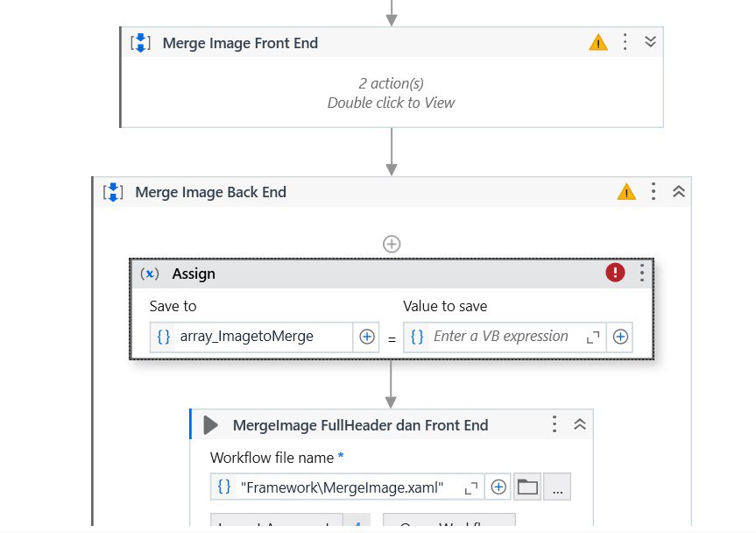Open the Assign activity options menu

click(642, 273)
